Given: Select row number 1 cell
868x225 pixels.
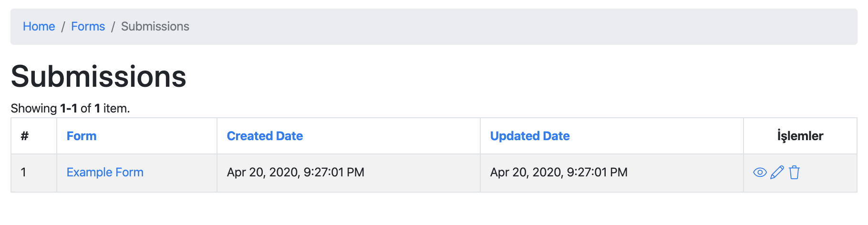Looking at the screenshot, I should (x=34, y=173).
